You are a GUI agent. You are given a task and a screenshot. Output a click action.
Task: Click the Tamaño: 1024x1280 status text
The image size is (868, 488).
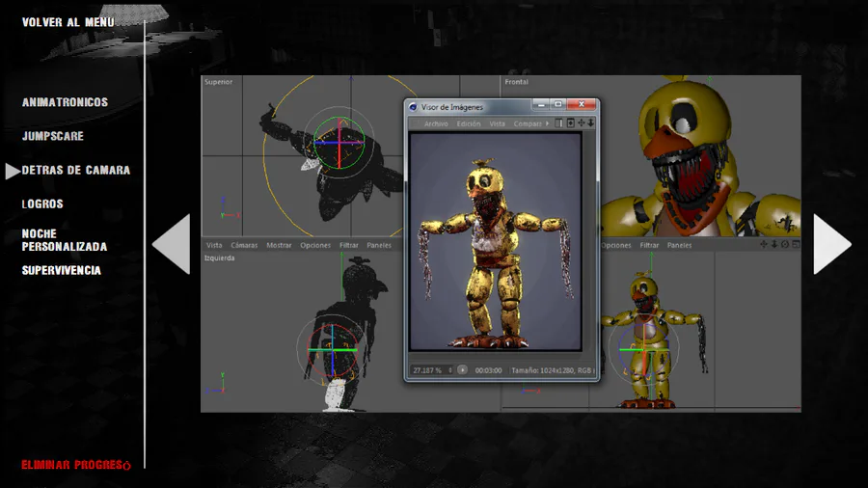coord(553,370)
